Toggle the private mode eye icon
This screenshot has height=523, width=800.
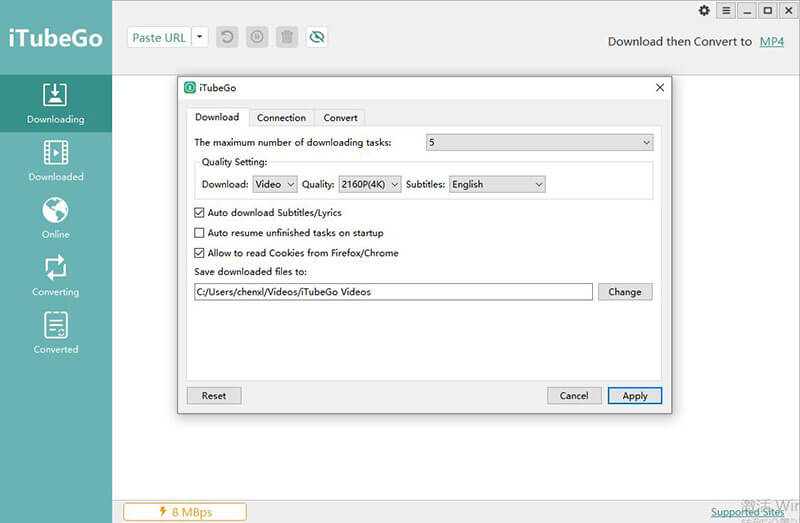pos(317,37)
